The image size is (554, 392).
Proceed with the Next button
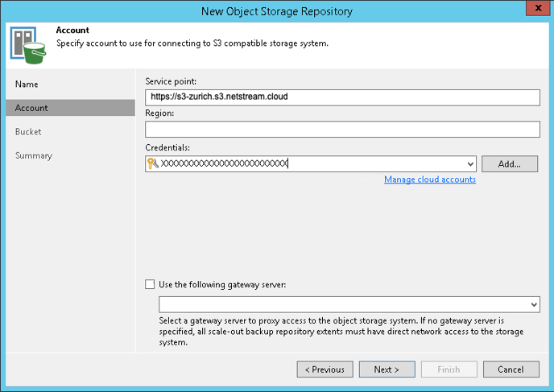pyautogui.click(x=387, y=369)
